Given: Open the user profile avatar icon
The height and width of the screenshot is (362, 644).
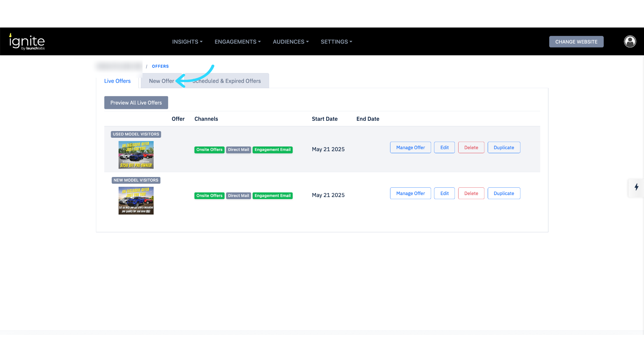Looking at the screenshot, I should (x=630, y=42).
